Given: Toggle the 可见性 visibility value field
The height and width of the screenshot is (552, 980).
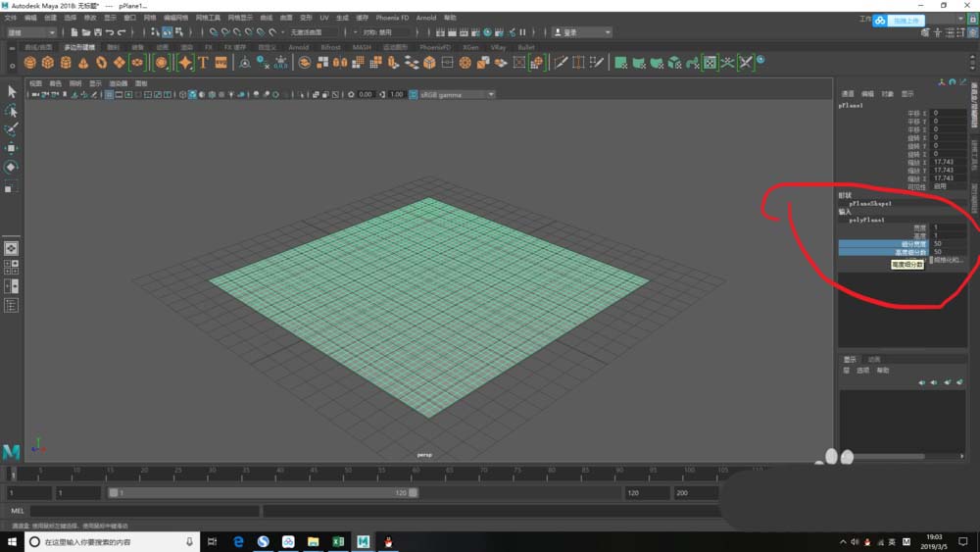Looking at the screenshot, I should click(948, 186).
